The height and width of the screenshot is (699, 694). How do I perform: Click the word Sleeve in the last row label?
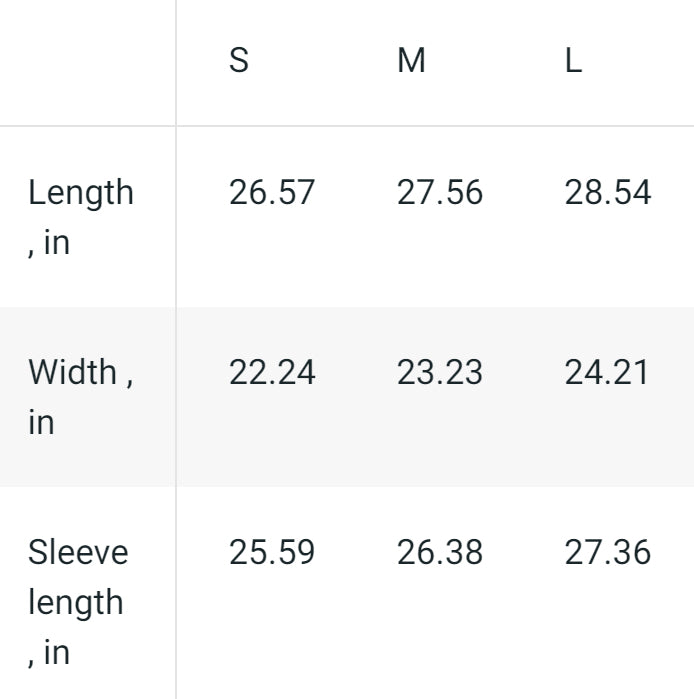78,552
